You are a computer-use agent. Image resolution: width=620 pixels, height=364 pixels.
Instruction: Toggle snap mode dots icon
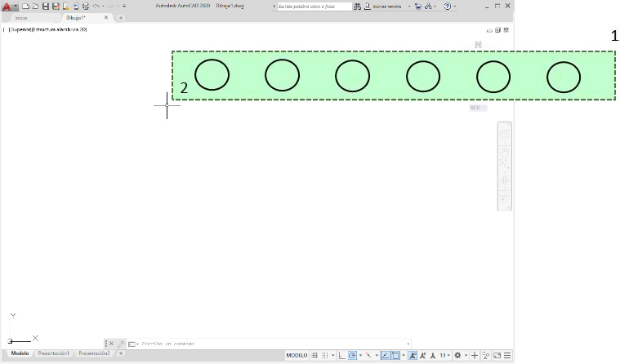(x=325, y=355)
